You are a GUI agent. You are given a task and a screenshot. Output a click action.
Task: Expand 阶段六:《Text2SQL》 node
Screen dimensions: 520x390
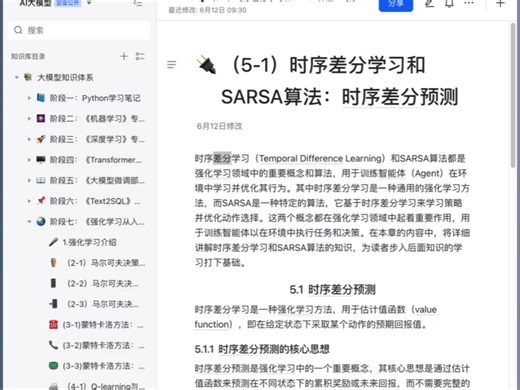point(29,201)
